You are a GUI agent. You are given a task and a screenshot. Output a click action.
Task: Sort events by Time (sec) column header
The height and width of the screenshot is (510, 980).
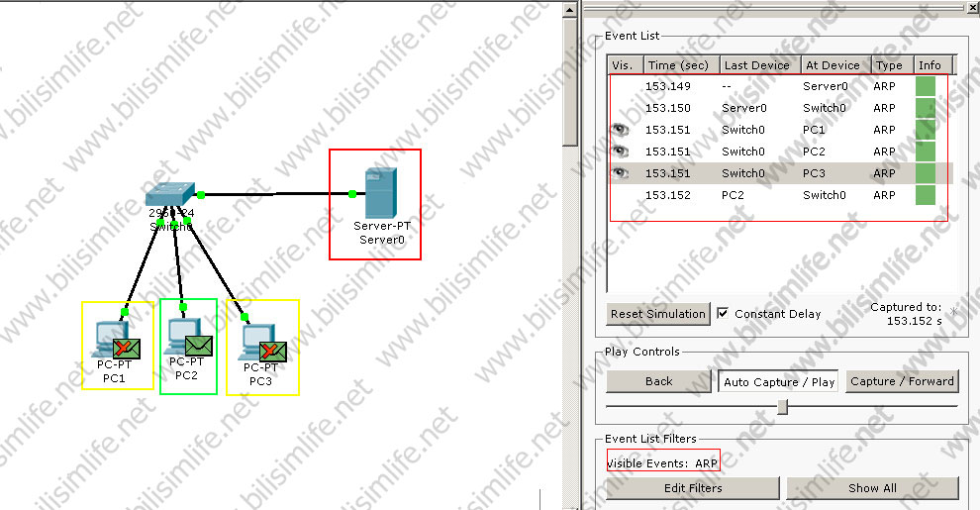click(x=680, y=65)
